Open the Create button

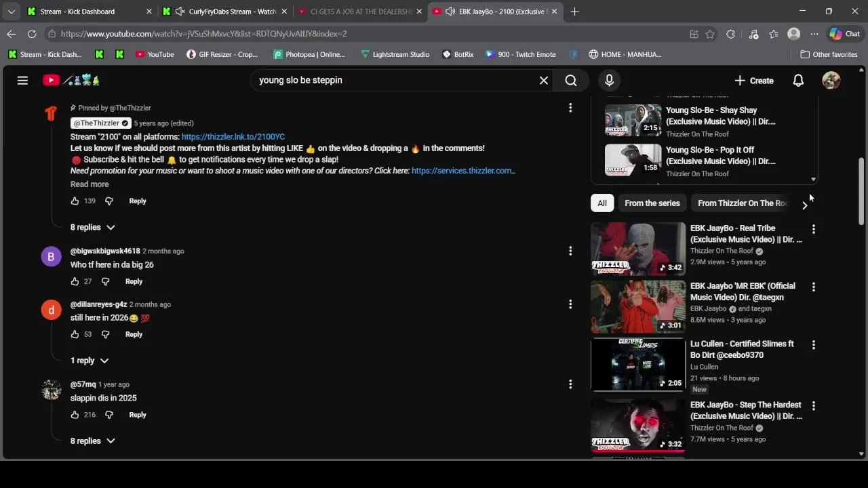click(754, 81)
